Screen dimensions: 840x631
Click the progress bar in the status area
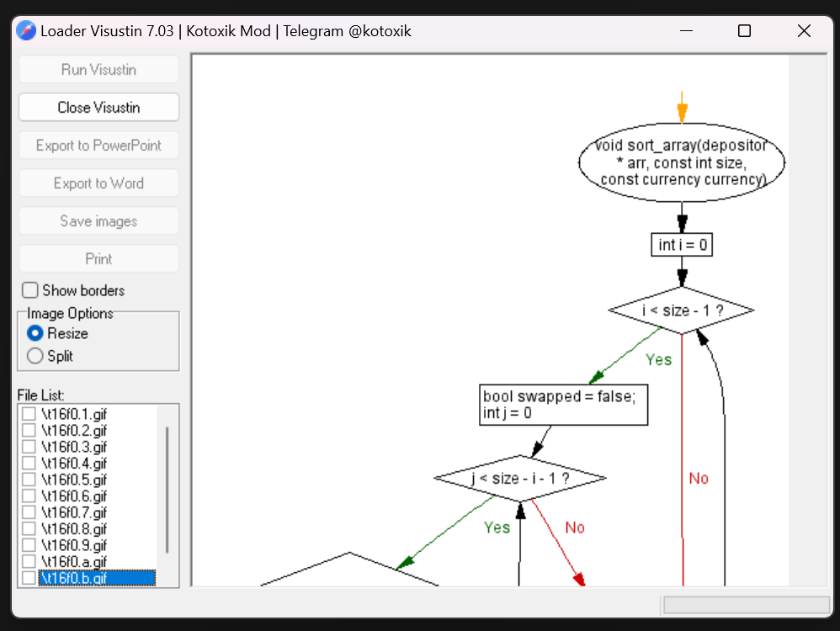[746, 605]
